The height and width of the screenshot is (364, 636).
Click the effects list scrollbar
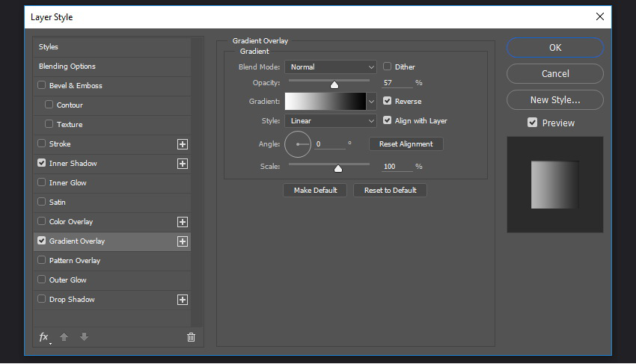[x=197, y=182]
